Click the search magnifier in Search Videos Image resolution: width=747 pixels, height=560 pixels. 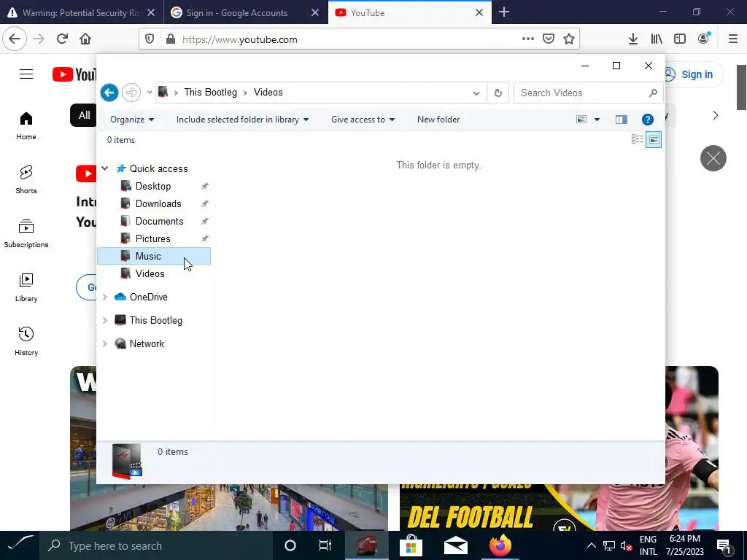[x=653, y=93]
